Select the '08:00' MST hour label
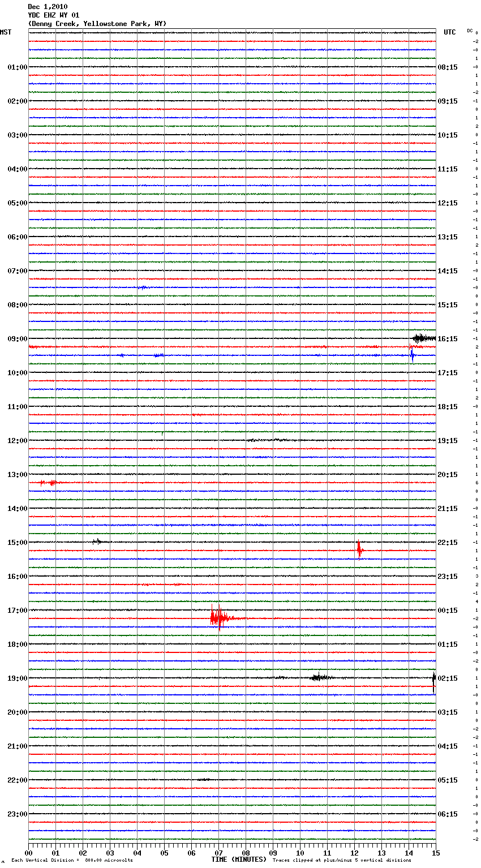481x868 pixels. click(x=18, y=305)
